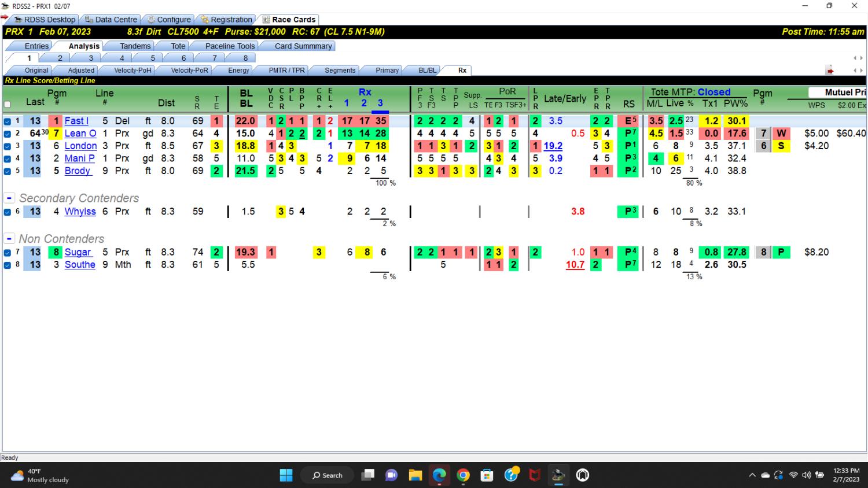The image size is (868, 488).
Task: Open the OneDrive cloud tray icon
Action: (x=765, y=475)
